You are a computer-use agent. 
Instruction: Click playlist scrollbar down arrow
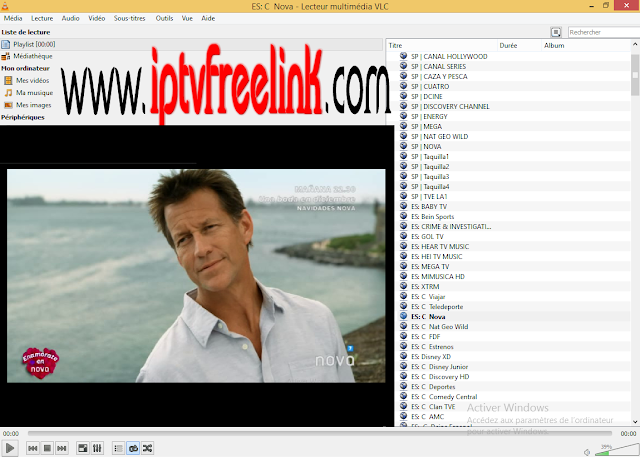(635, 422)
